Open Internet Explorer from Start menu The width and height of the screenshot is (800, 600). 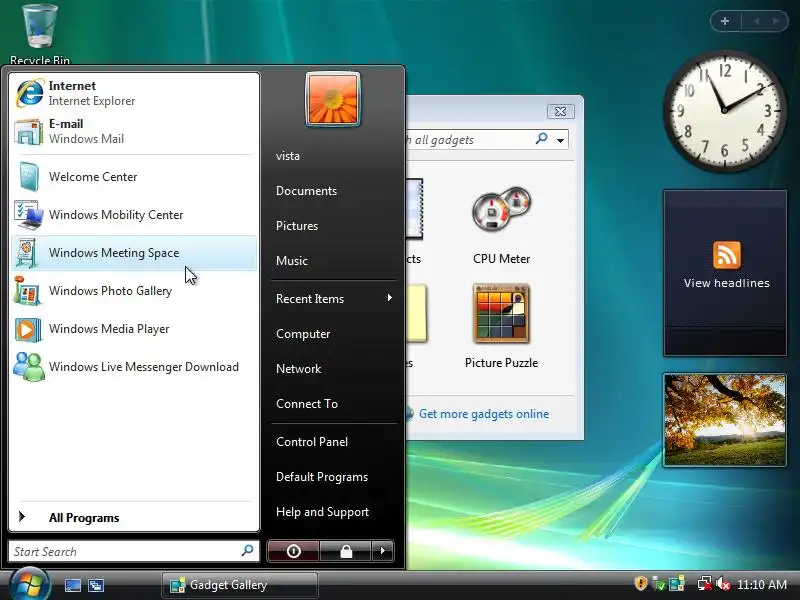click(134, 93)
